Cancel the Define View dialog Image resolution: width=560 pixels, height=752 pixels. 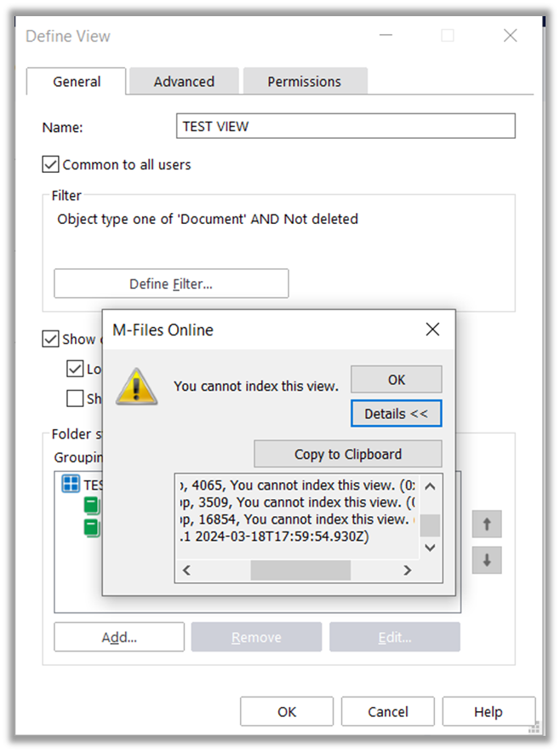pyautogui.click(x=388, y=711)
